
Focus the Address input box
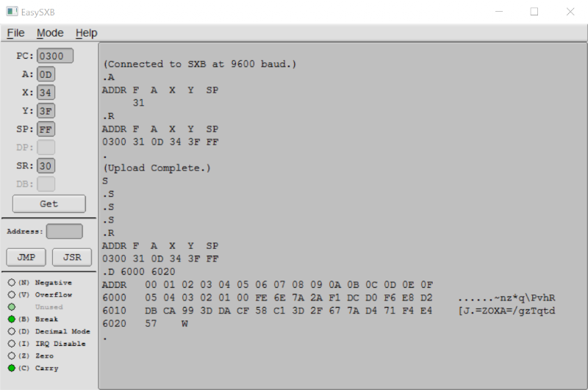(65, 231)
